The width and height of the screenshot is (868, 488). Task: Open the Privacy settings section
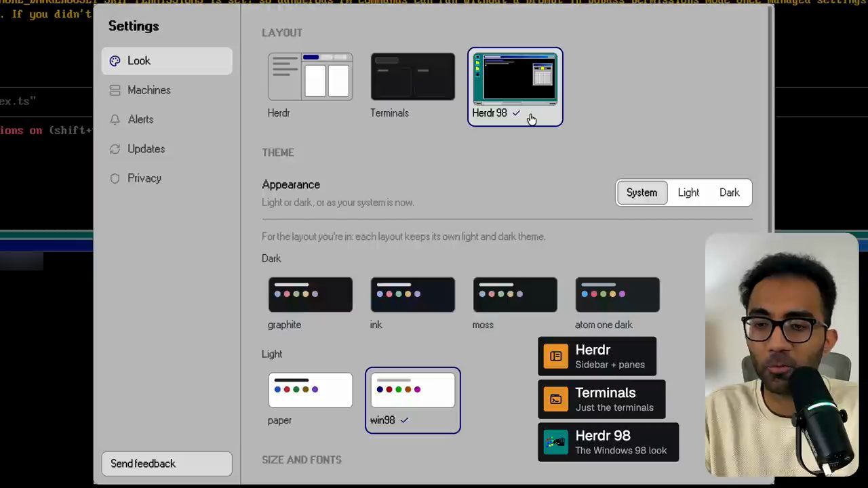tap(167, 178)
